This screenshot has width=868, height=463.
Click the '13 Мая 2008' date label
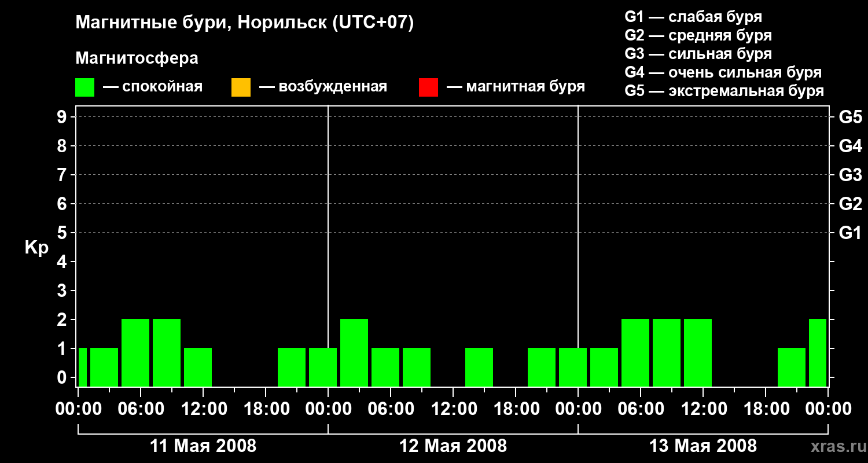click(x=703, y=446)
